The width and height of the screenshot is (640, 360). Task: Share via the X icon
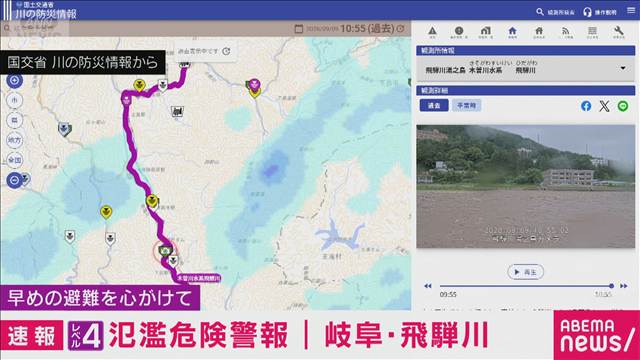coord(604,106)
